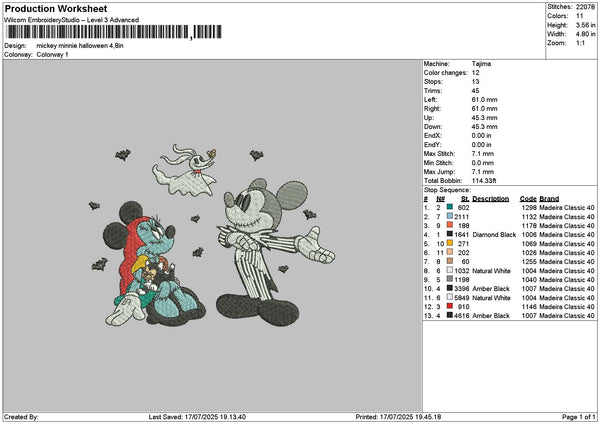Click the Code column header

click(x=528, y=199)
